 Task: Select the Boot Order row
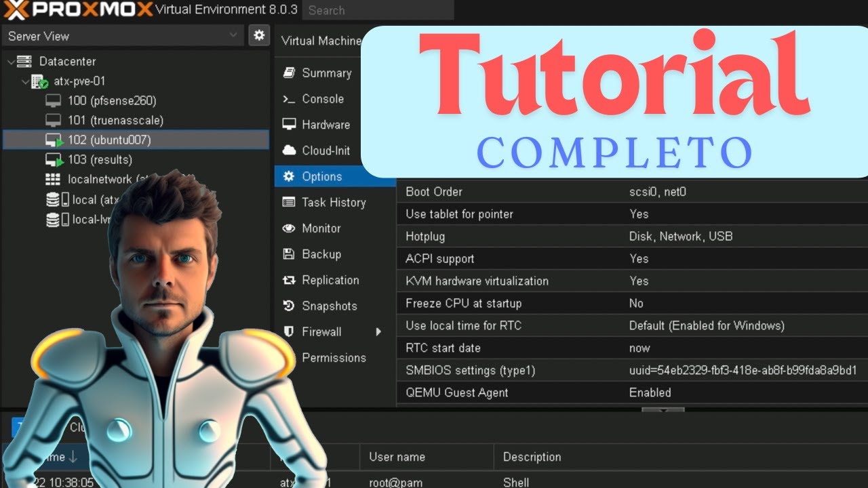click(x=632, y=192)
